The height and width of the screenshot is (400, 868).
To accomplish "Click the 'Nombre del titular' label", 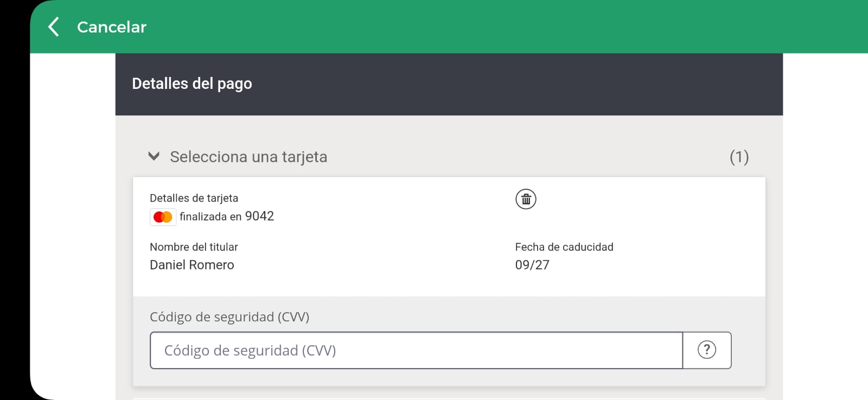I will click(x=194, y=247).
